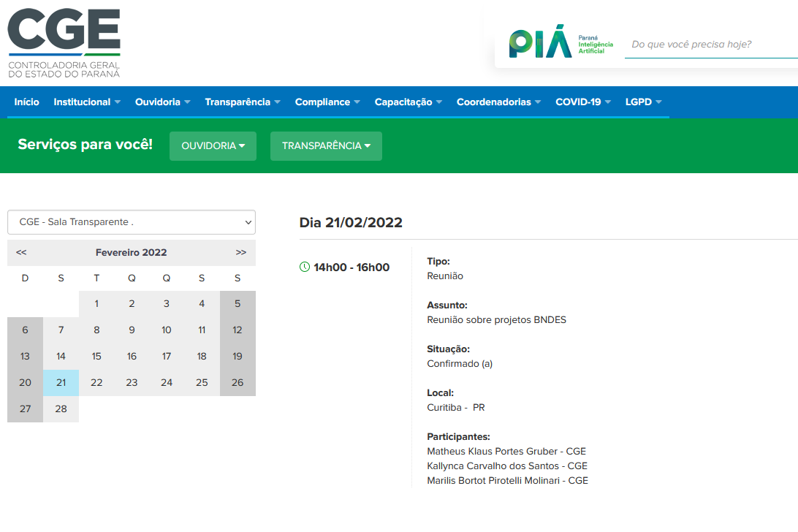Select day 18 in the calendar
Image resolution: width=798 pixels, height=532 pixels.
202,357
